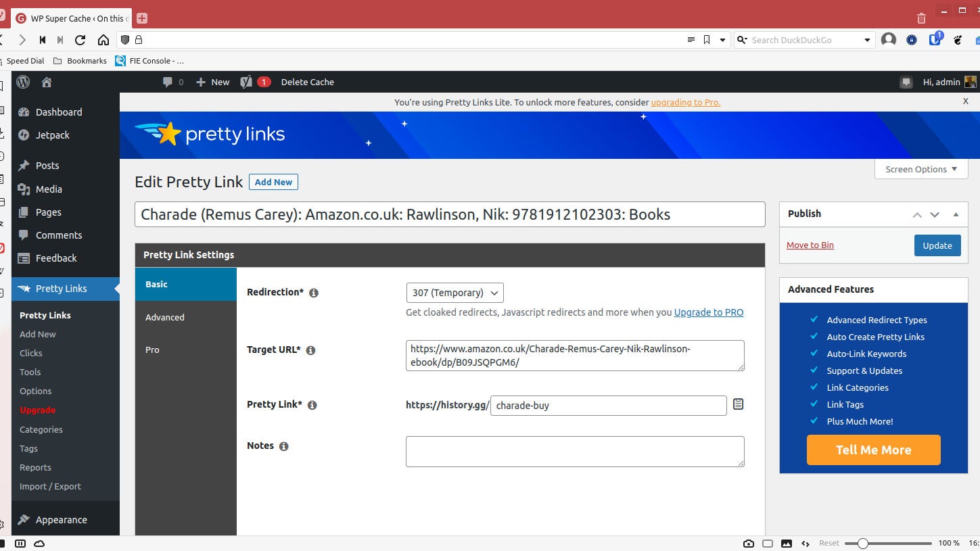Open the WordPress logo menu
Image resolution: width=980 pixels, height=551 pixels.
click(x=24, y=82)
